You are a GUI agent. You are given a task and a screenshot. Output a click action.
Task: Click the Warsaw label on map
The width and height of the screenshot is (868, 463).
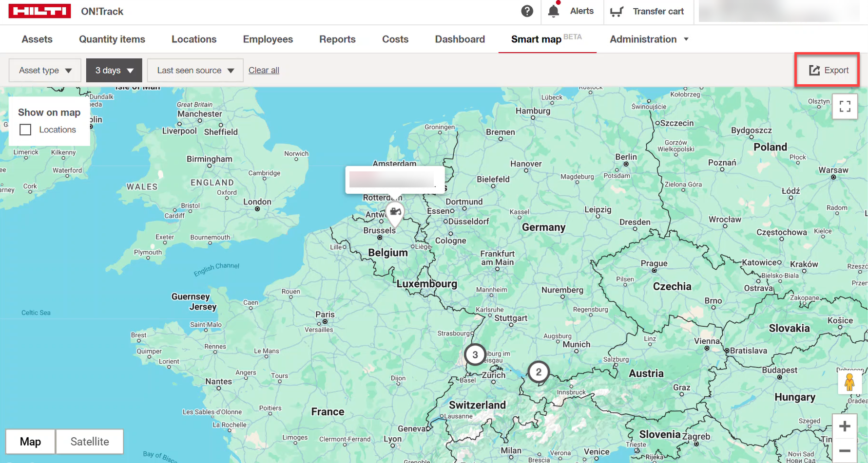coord(833,170)
